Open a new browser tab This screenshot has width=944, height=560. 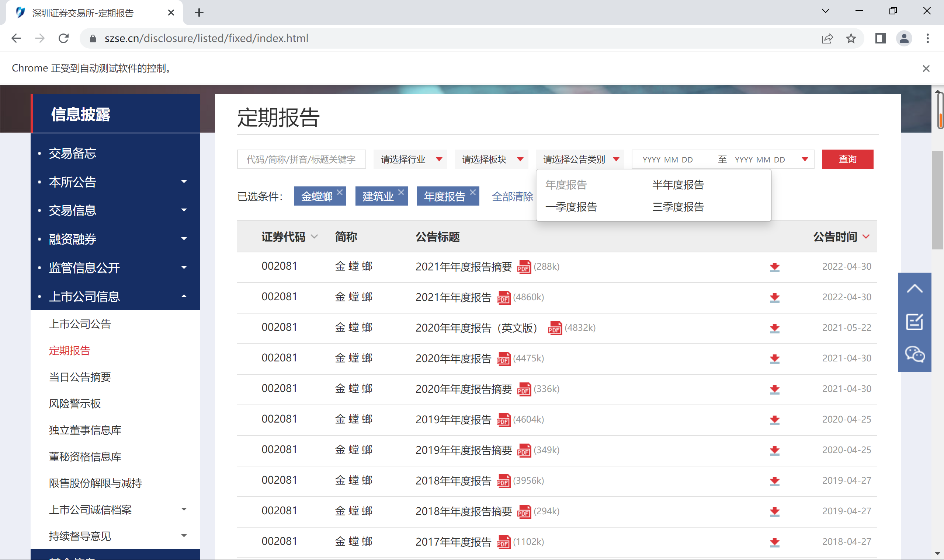pyautogui.click(x=199, y=13)
